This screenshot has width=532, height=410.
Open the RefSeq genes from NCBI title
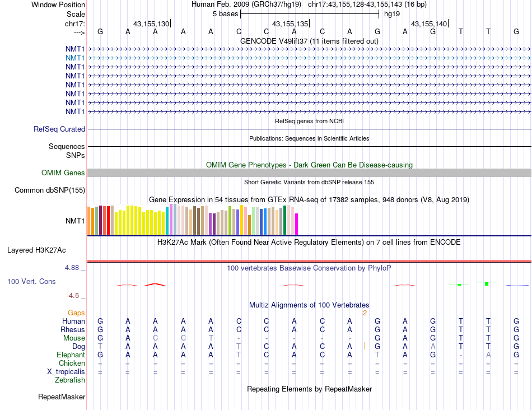[x=309, y=121]
